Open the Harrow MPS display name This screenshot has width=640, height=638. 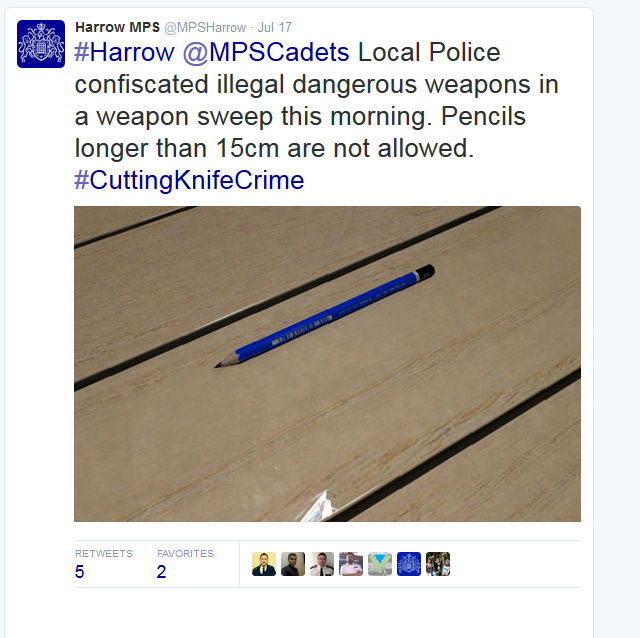click(118, 27)
